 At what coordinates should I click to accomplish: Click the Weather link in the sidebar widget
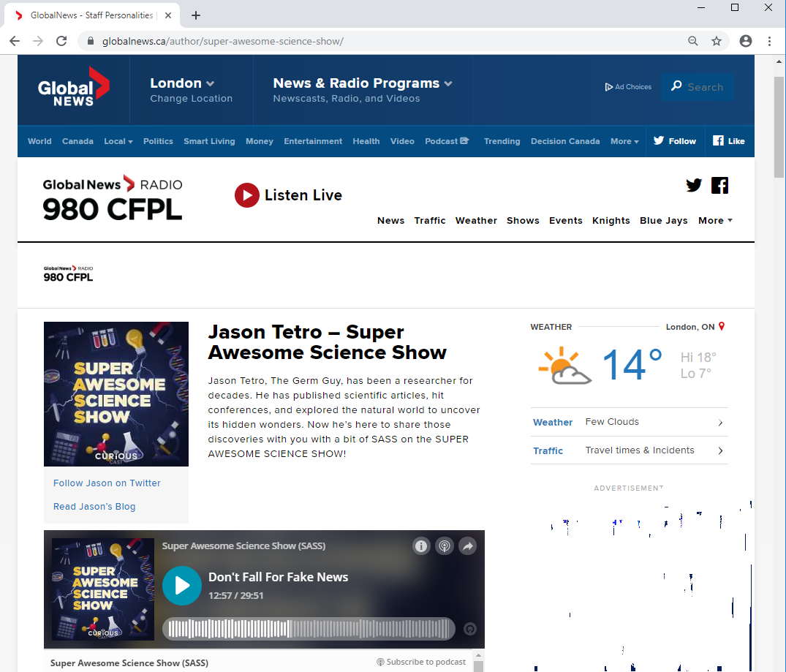[x=553, y=422]
